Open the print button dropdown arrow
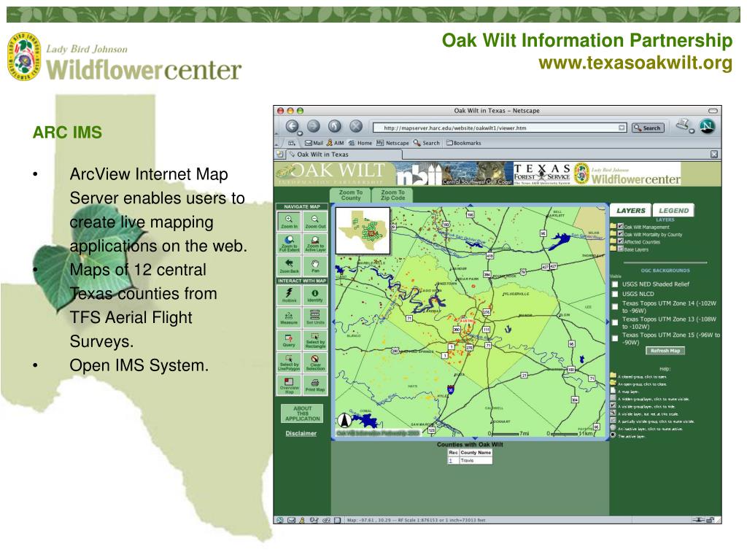This screenshot has width=747, height=560. pyautogui.click(x=692, y=131)
